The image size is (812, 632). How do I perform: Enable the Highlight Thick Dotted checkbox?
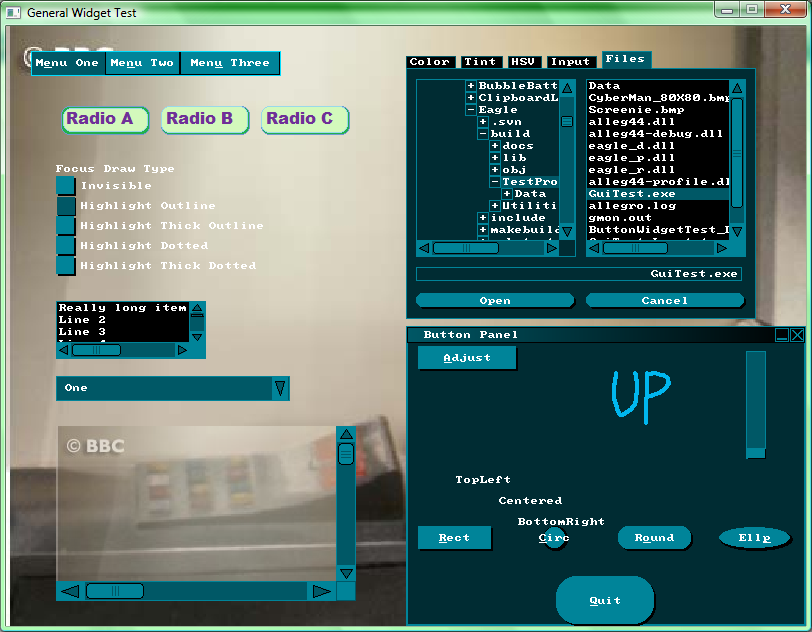[66, 266]
